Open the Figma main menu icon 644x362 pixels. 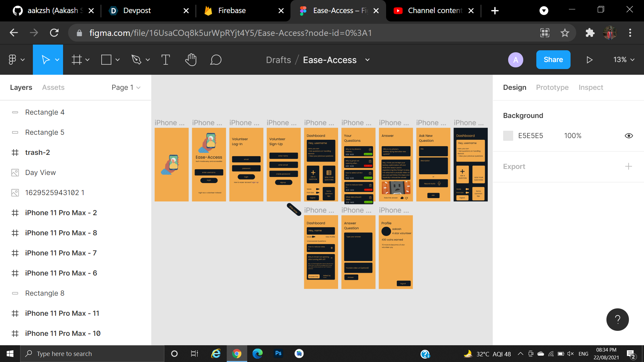click(x=12, y=60)
